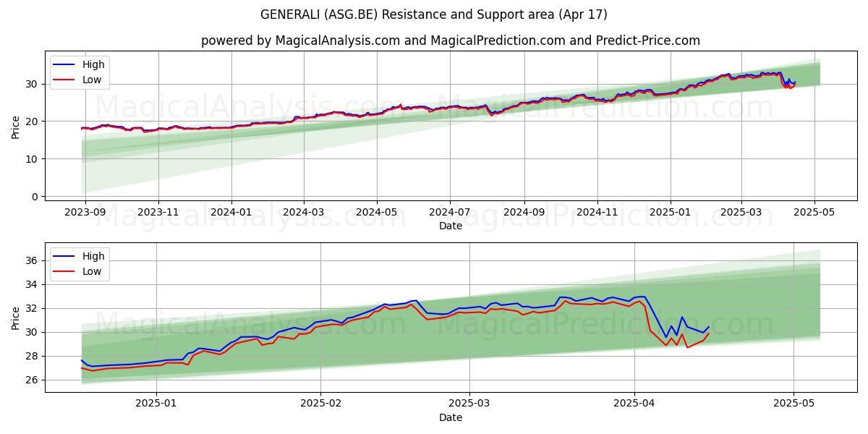Click the '2025-01' x-axis label in bottom chart
Viewport: 868px width, 434px height.
coord(157,404)
